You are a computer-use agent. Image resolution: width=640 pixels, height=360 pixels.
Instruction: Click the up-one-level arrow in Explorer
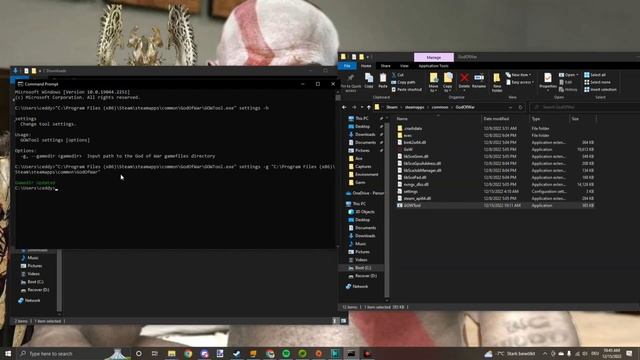[369, 107]
